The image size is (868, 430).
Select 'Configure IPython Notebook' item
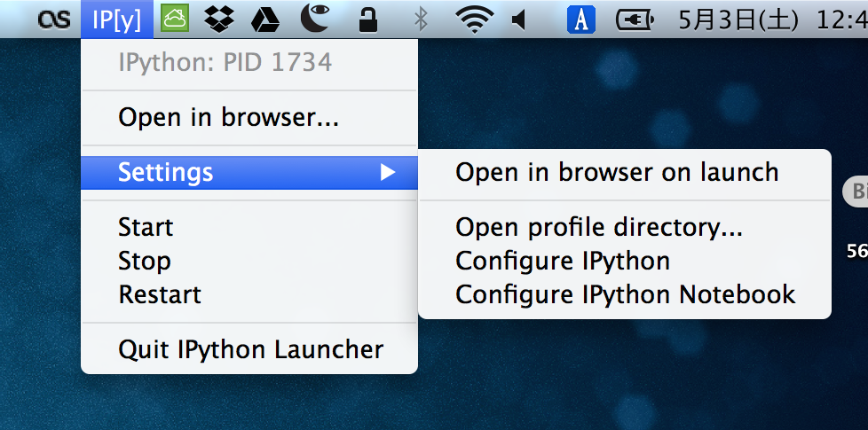click(x=625, y=294)
